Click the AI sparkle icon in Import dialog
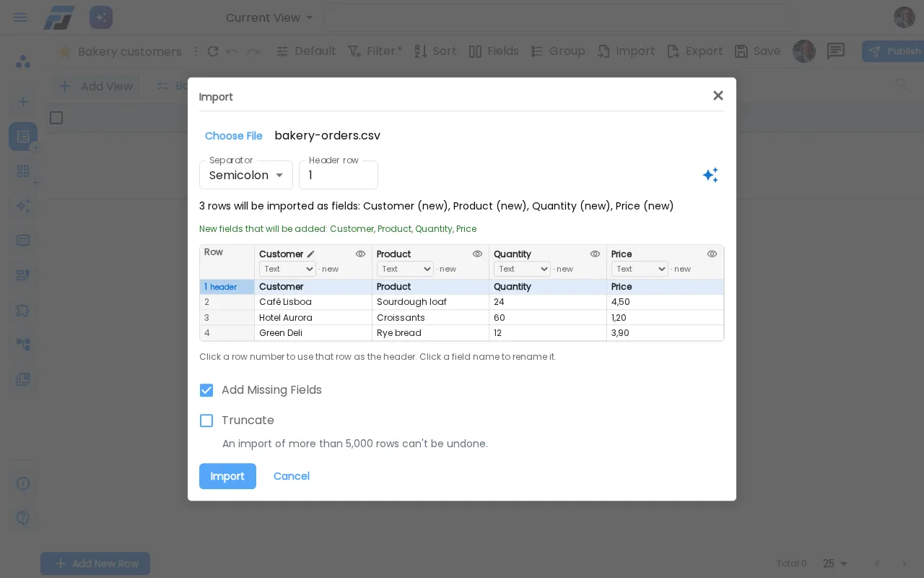This screenshot has width=924, height=578. point(710,175)
